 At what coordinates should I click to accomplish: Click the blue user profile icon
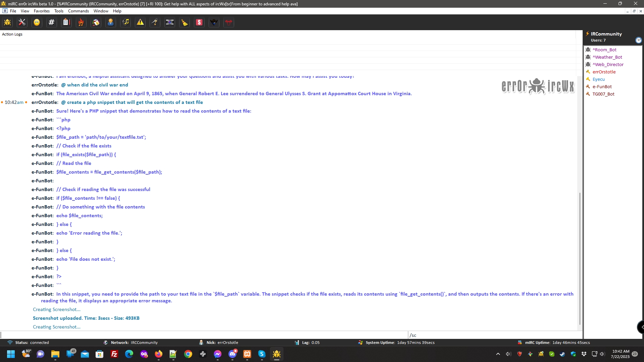point(111,22)
